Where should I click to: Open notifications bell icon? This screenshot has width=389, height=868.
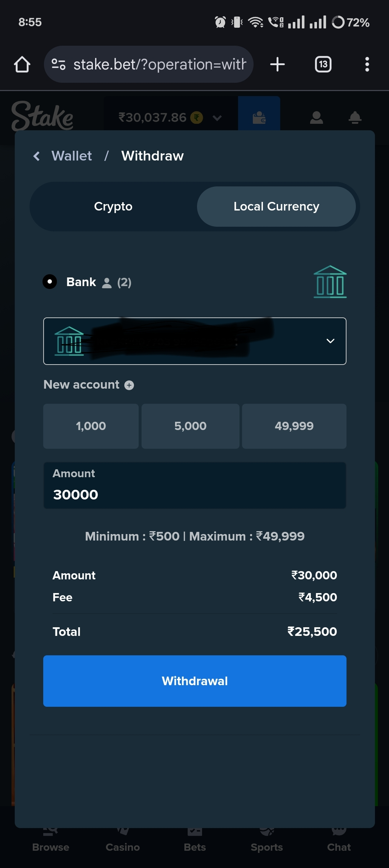(355, 117)
